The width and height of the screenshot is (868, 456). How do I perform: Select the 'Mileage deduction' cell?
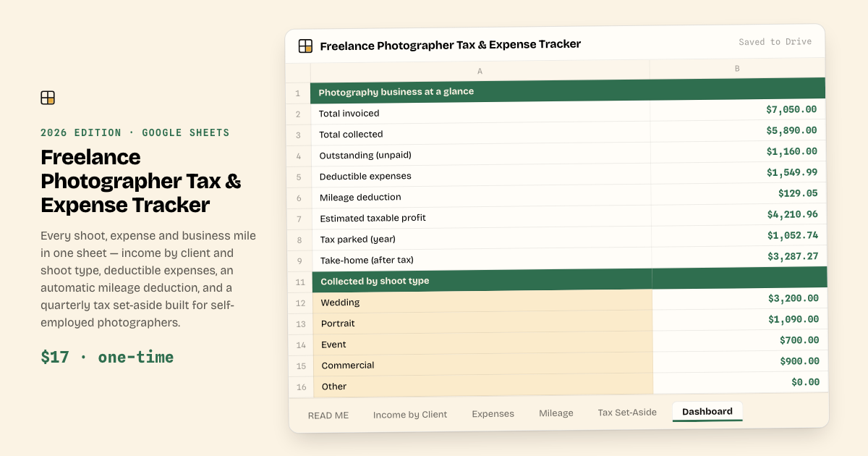coord(481,197)
